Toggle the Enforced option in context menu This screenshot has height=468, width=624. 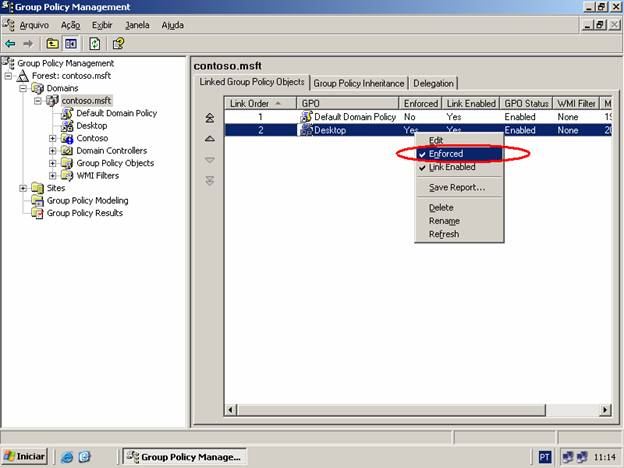(x=458, y=154)
